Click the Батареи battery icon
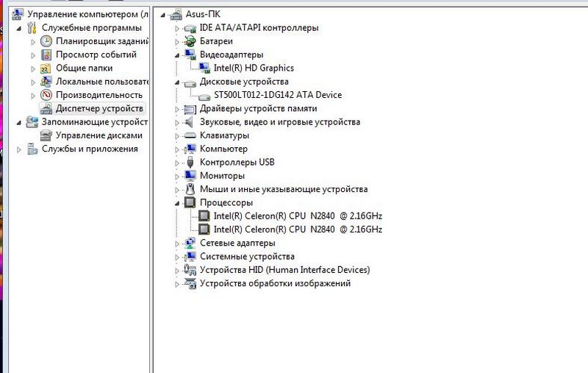 (x=190, y=41)
